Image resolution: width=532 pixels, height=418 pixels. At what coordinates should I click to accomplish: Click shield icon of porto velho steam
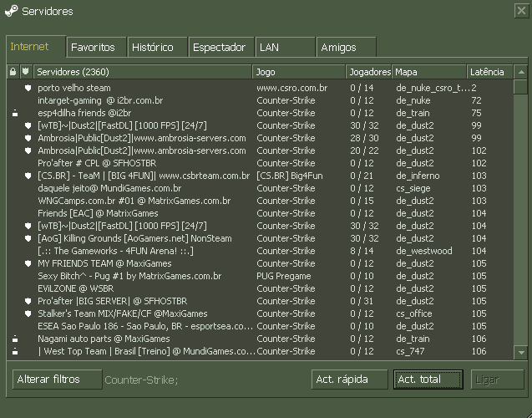pyautogui.click(x=28, y=88)
